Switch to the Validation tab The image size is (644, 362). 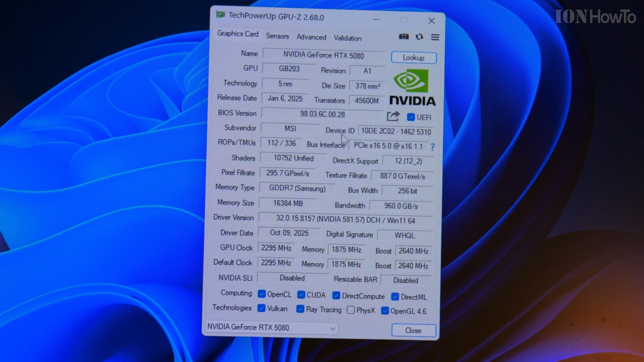tap(347, 38)
